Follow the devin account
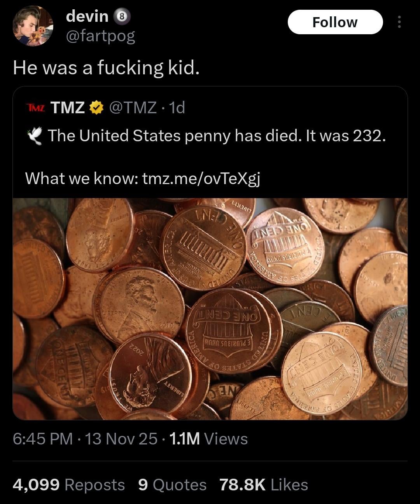This screenshot has height=504, width=420. (x=335, y=22)
